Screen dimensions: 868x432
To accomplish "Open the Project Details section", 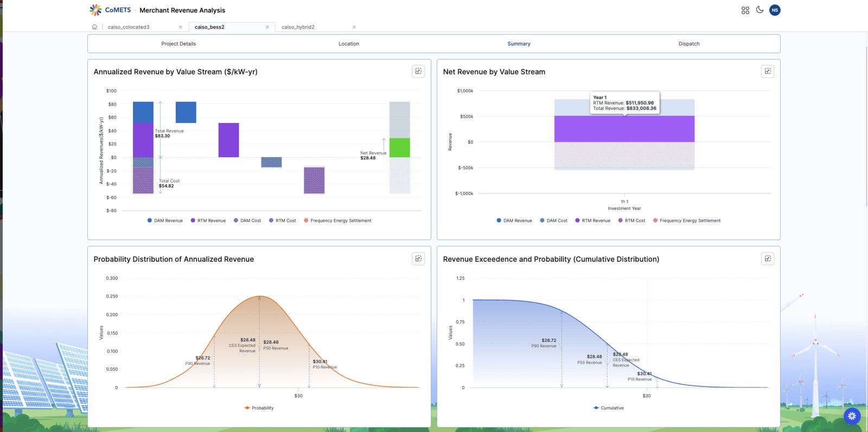I will 178,44.
